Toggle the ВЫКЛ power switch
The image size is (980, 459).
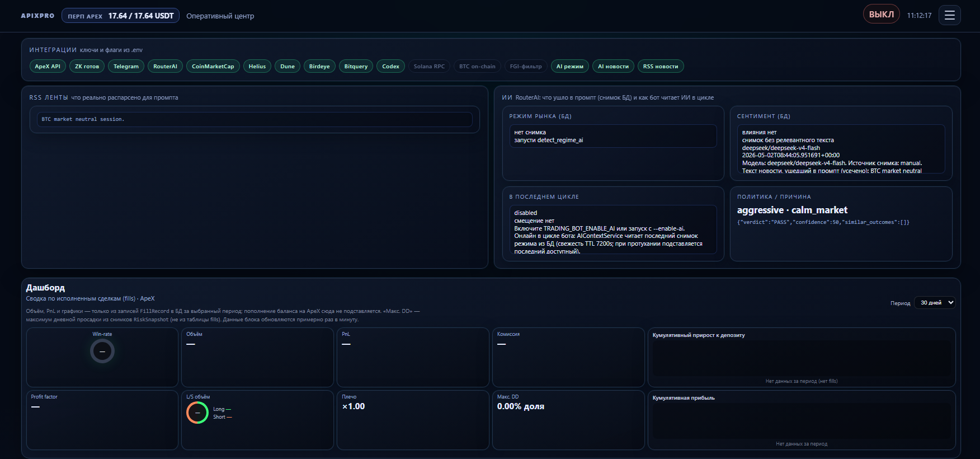pyautogui.click(x=881, y=15)
